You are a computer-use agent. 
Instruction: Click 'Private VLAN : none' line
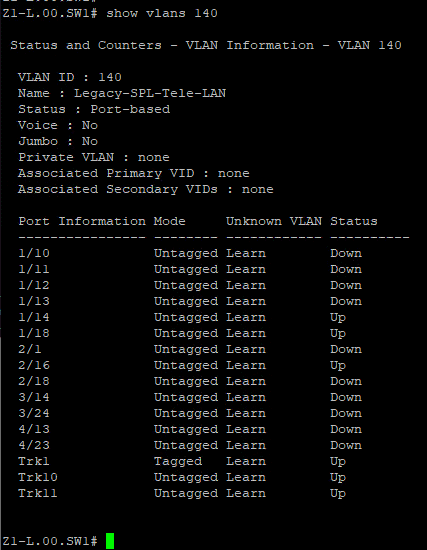[x=94, y=157]
